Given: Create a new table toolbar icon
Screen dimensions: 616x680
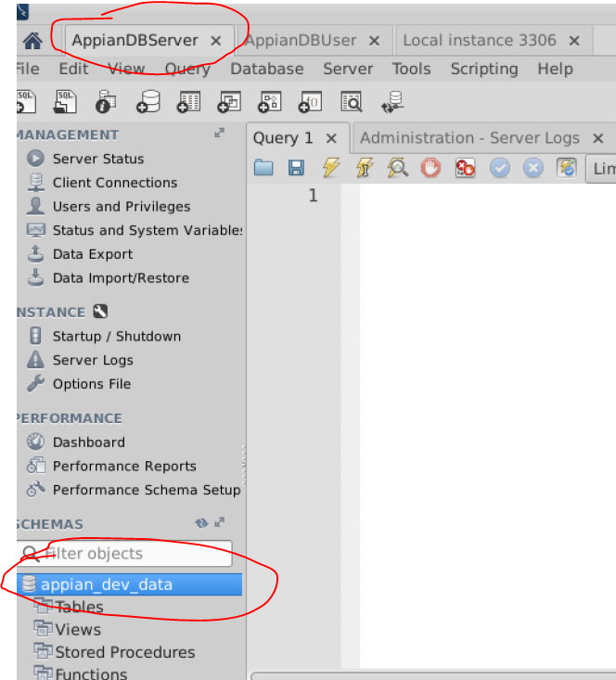Looking at the screenshot, I should (x=188, y=102).
